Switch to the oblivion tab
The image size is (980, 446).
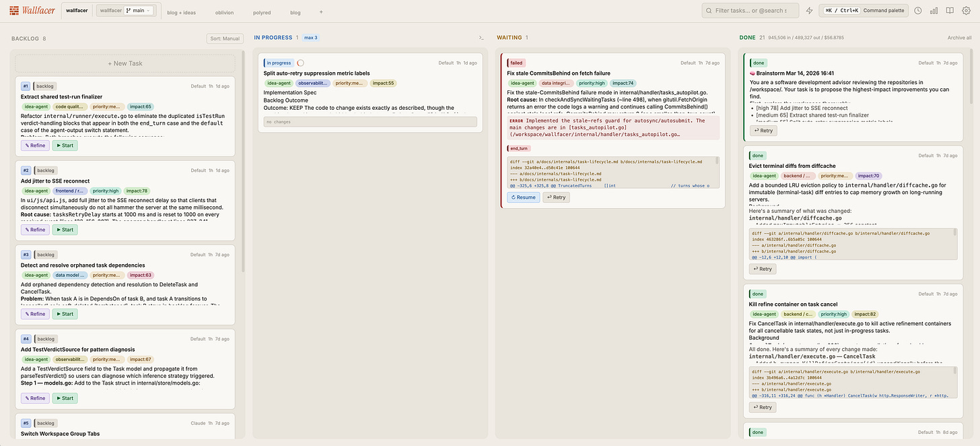coord(225,12)
